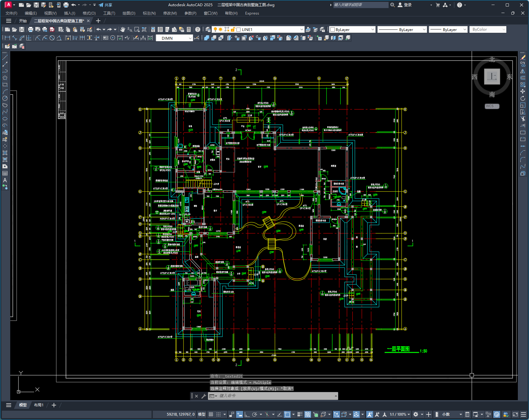529x420 pixels.
Task: Expand the DIMN dimension style dropdown
Action: tap(174, 38)
